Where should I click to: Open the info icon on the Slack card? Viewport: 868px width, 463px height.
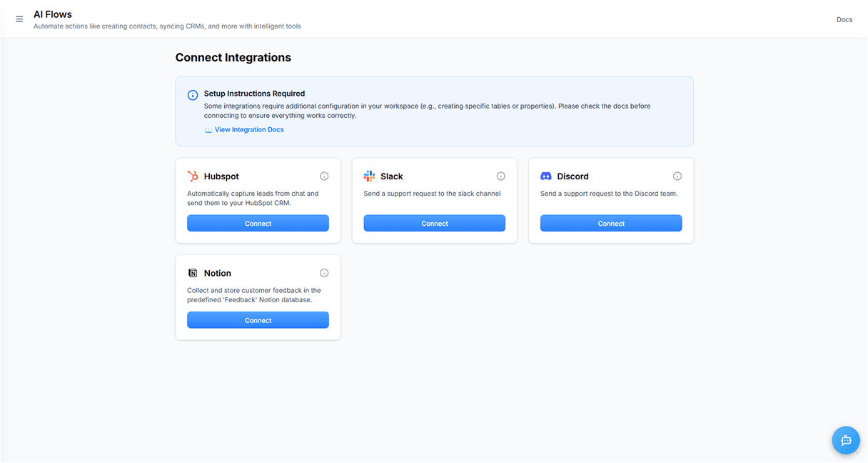(500, 176)
